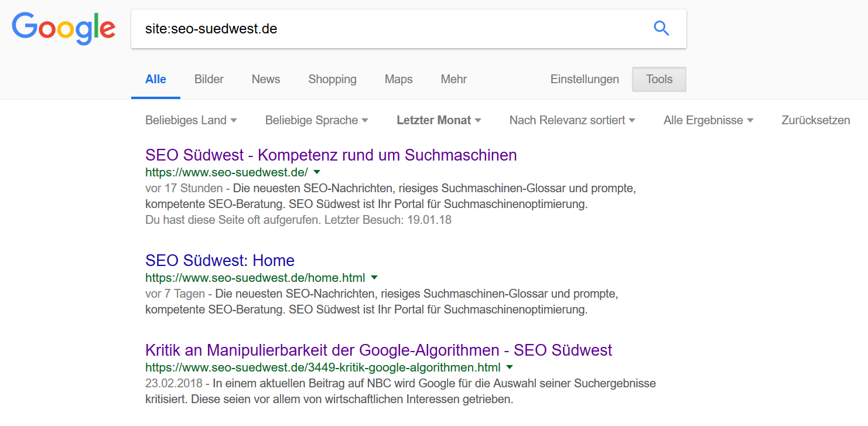Open the Nach Relevanz sortiert dropdown
The image size is (868, 426).
572,120
